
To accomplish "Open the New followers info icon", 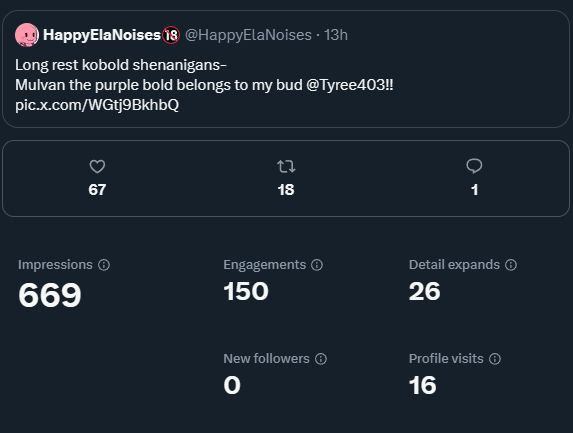I will click(x=321, y=359).
